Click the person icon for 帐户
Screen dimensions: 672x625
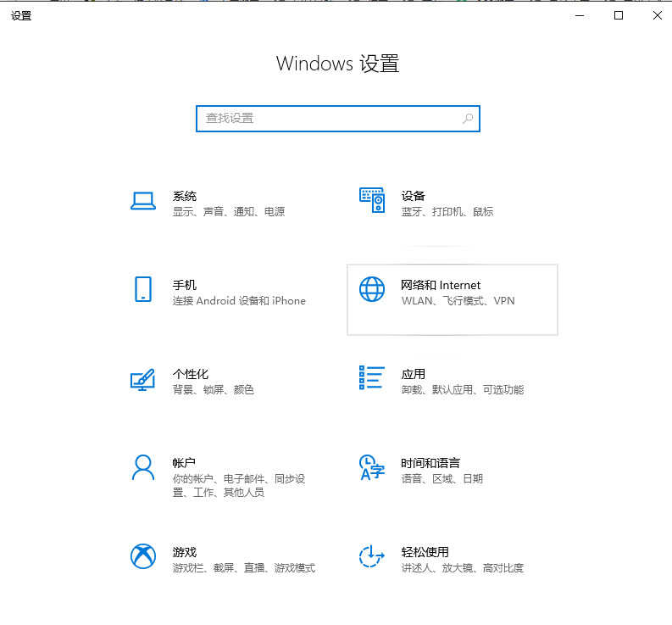[x=142, y=467]
